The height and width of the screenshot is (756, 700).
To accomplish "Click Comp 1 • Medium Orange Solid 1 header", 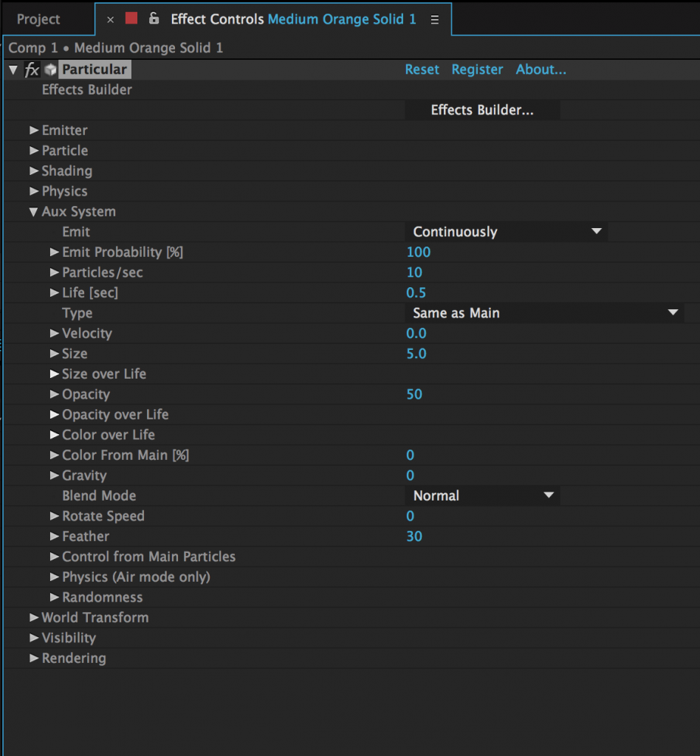I will click(x=116, y=48).
